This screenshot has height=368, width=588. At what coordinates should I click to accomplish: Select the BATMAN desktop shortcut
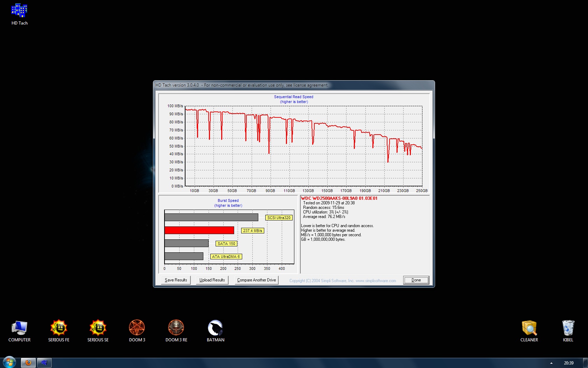pos(216,331)
